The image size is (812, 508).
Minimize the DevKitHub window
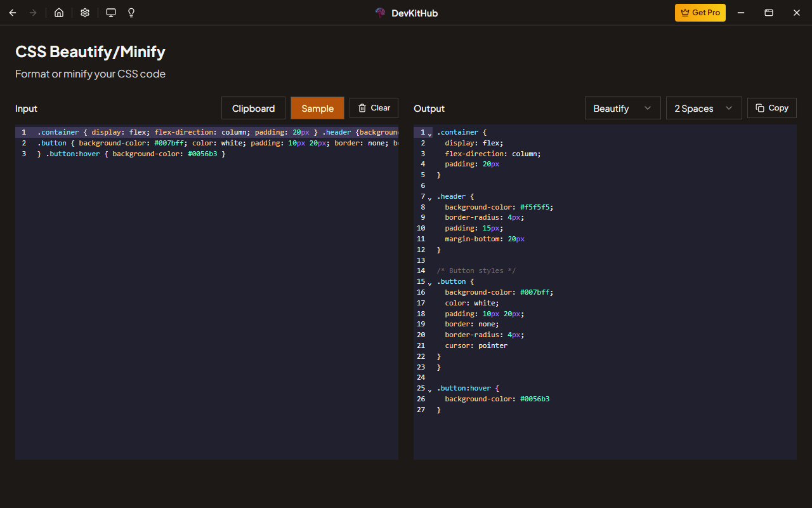[740, 13]
